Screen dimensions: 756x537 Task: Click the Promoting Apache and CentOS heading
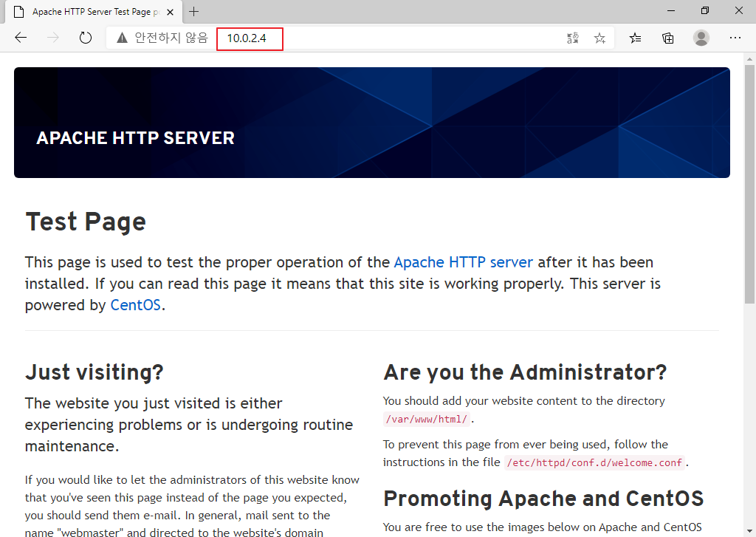pos(543,499)
